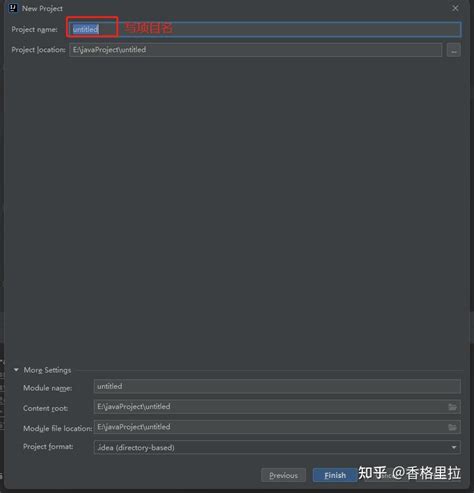Click the Module name input field
Screen dimensions: 474x493
point(277,386)
